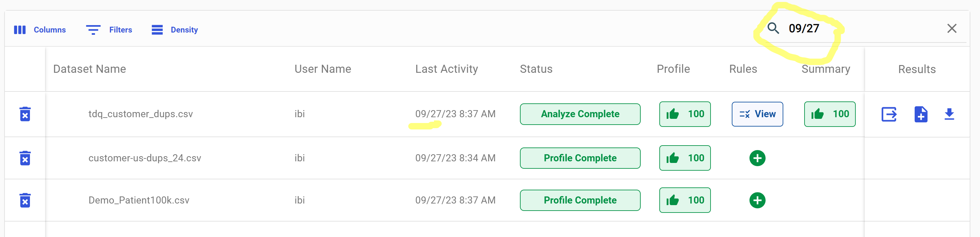
Task: Create new dataset from tdq_customer_dups.csv results
Action: (921, 114)
